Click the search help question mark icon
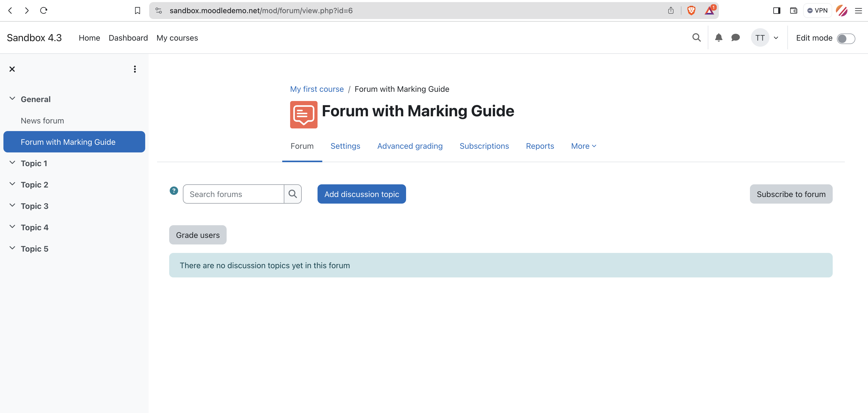 coord(174,190)
